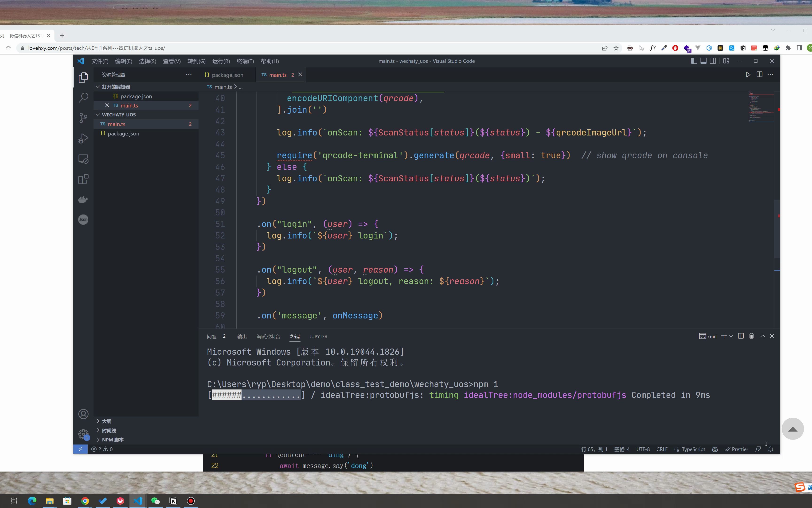Change the CRLF end of line sequence
Screen dimensions: 812x508
[662, 449]
